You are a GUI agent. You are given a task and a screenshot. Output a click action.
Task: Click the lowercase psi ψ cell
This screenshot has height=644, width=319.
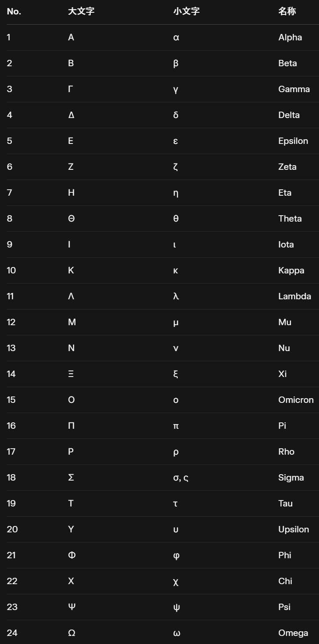point(176,607)
